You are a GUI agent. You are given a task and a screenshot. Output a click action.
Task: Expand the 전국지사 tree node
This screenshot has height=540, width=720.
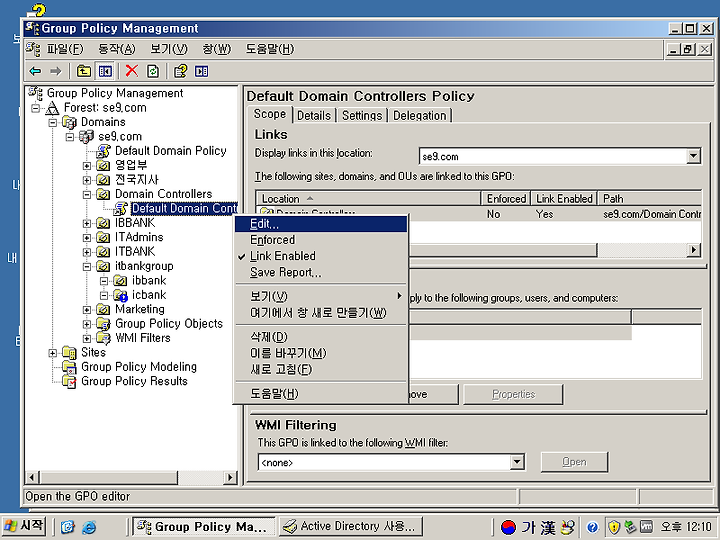coord(87,180)
